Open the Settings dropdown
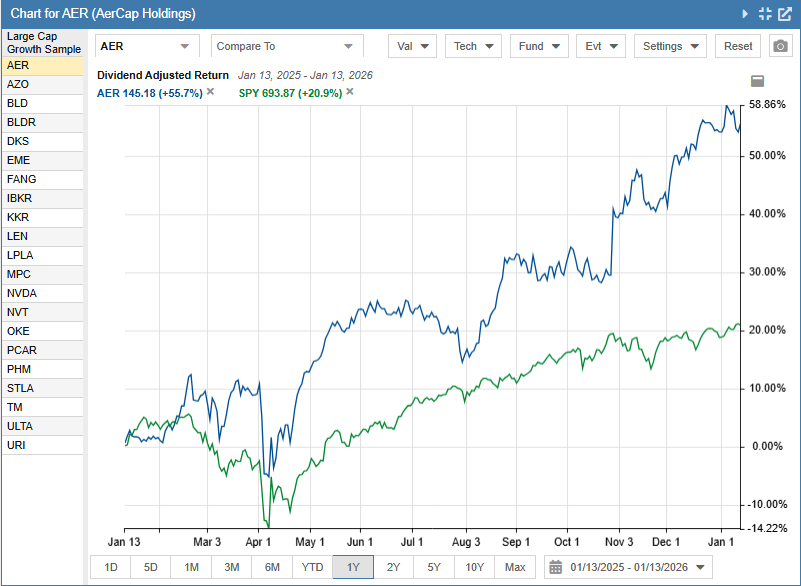Screen dimensions: 801x586 pyautogui.click(x=669, y=46)
